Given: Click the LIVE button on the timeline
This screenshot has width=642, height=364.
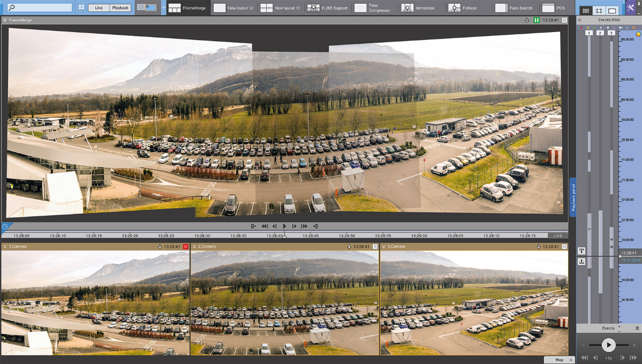Looking at the screenshot, I should tap(557, 236).
